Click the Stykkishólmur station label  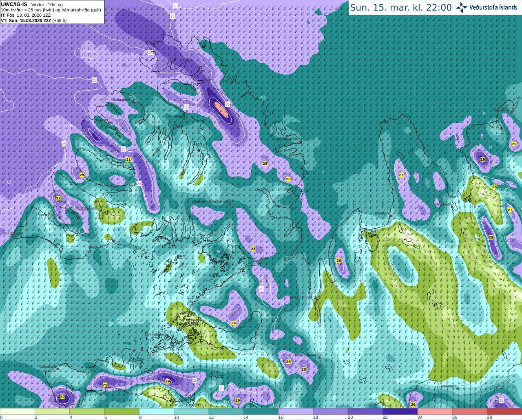click(x=156, y=334)
